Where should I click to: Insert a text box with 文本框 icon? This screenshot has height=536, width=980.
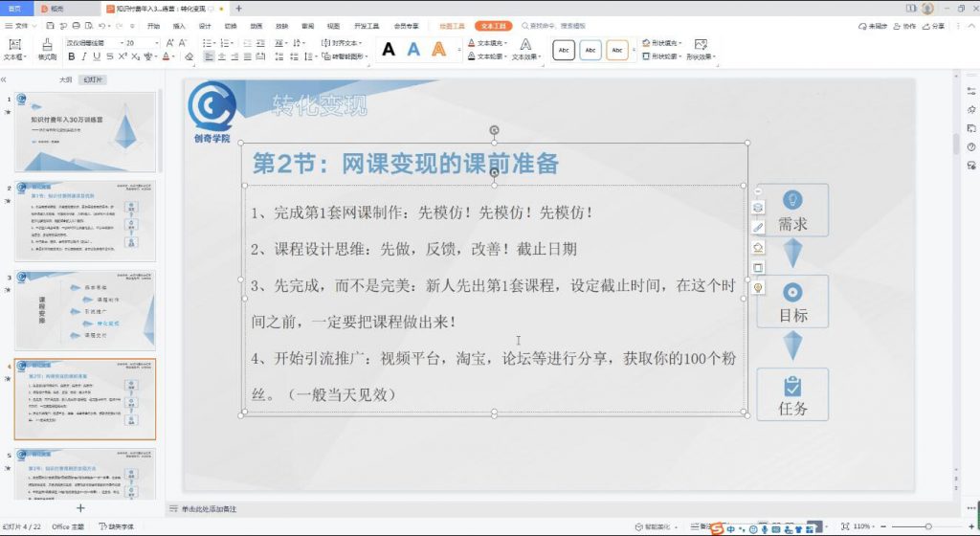[x=15, y=44]
